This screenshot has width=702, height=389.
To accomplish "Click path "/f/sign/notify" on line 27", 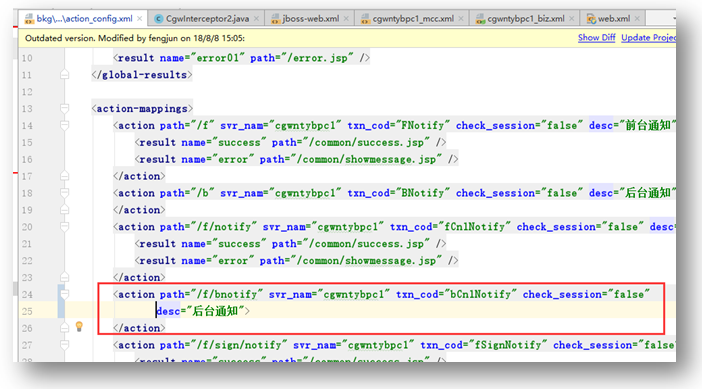I will 238,345.
